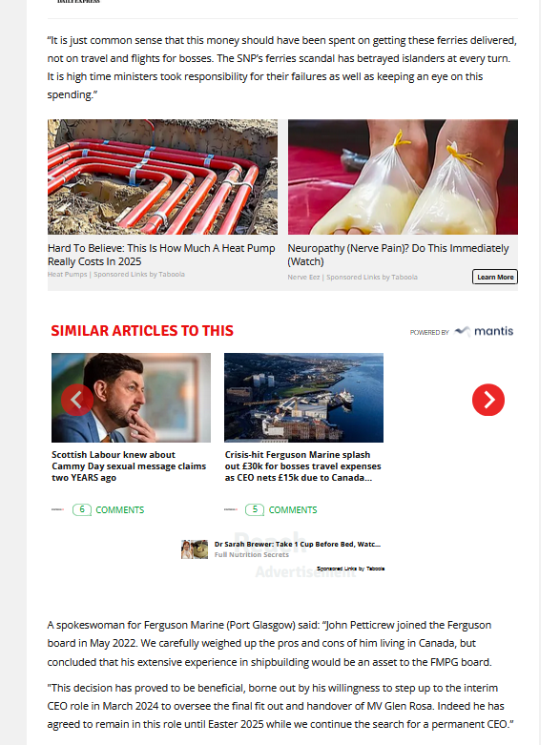Open the Cammy Day article thumbnail
Image resolution: width=560 pixels, height=745 pixels.
[131, 398]
